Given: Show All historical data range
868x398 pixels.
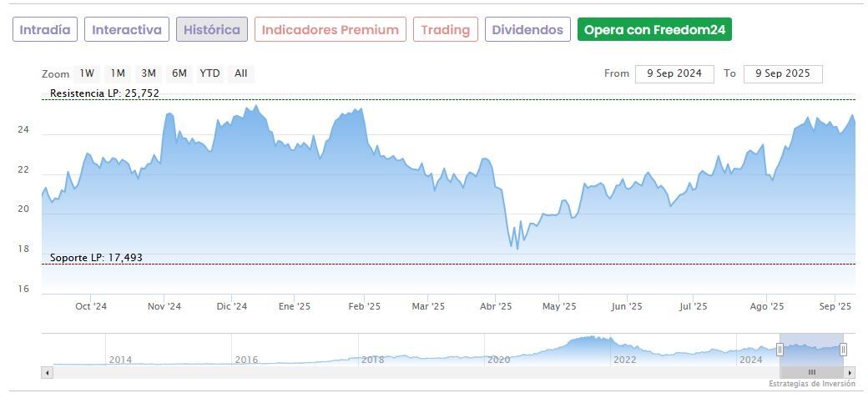Looking at the screenshot, I should pyautogui.click(x=241, y=73).
